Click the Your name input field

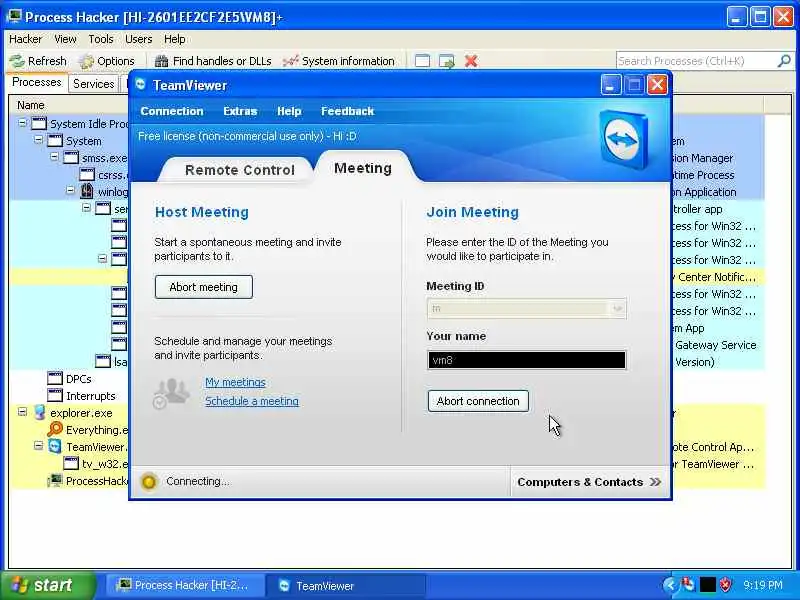point(527,360)
